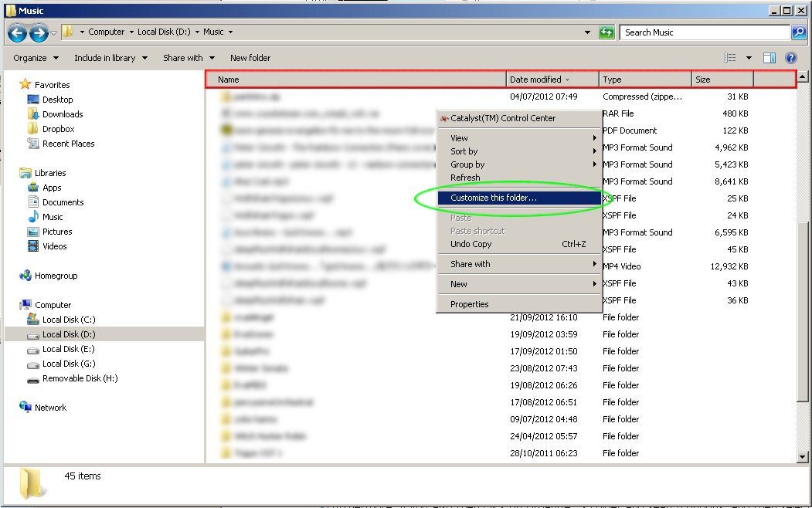Select Properties in the context menu
This screenshot has height=508, width=812.
[470, 304]
